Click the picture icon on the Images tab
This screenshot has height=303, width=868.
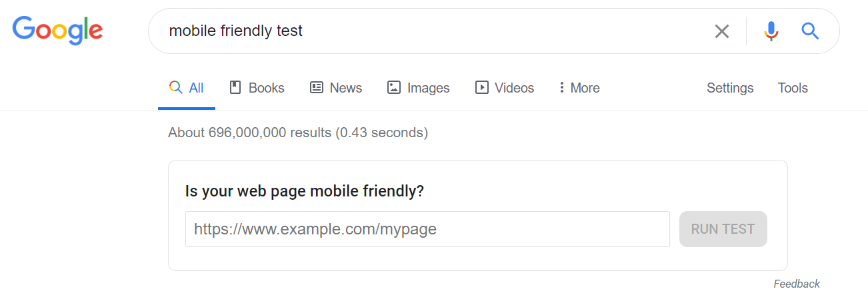(394, 87)
